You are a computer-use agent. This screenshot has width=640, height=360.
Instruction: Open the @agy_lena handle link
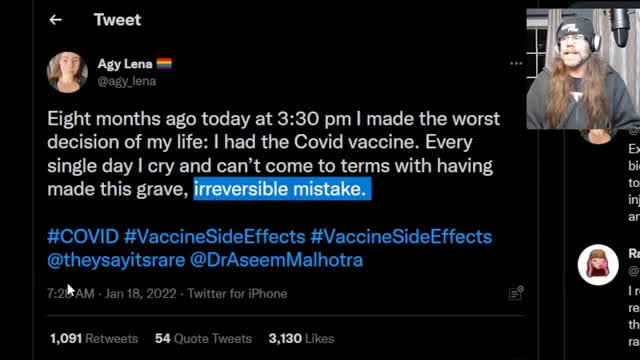127,81
